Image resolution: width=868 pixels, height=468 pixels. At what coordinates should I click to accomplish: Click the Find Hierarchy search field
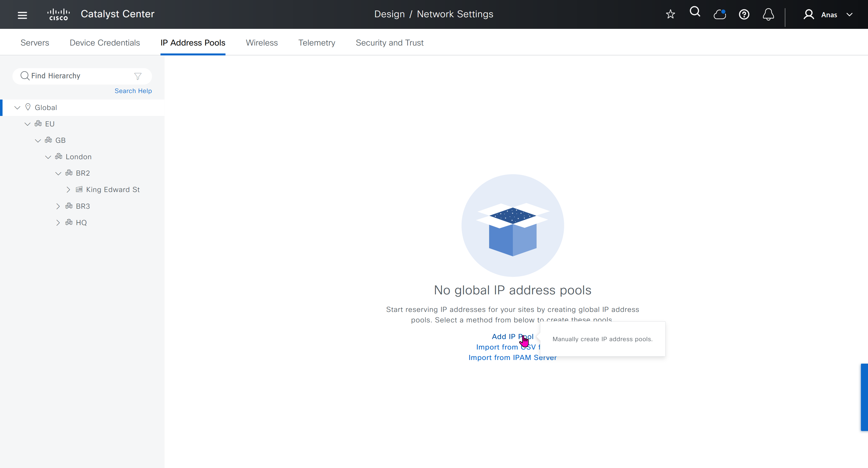pos(79,76)
